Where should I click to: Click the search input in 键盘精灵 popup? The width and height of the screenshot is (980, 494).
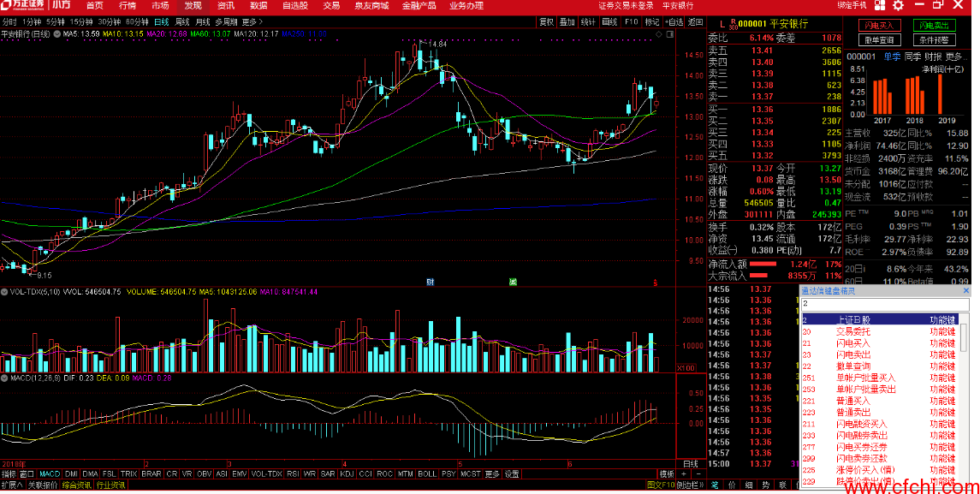pos(885,304)
